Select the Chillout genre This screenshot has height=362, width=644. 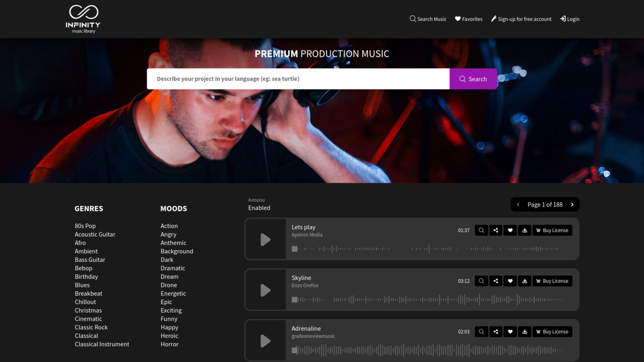pos(86,302)
